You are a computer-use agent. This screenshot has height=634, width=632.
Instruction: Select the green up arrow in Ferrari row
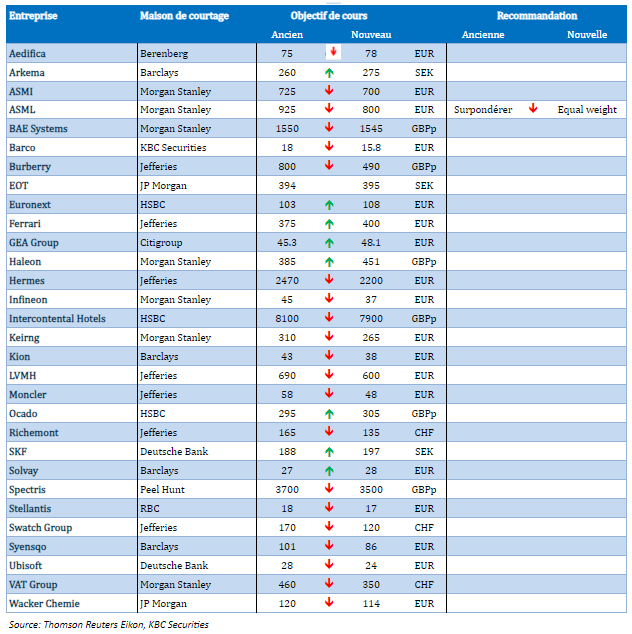point(329,223)
